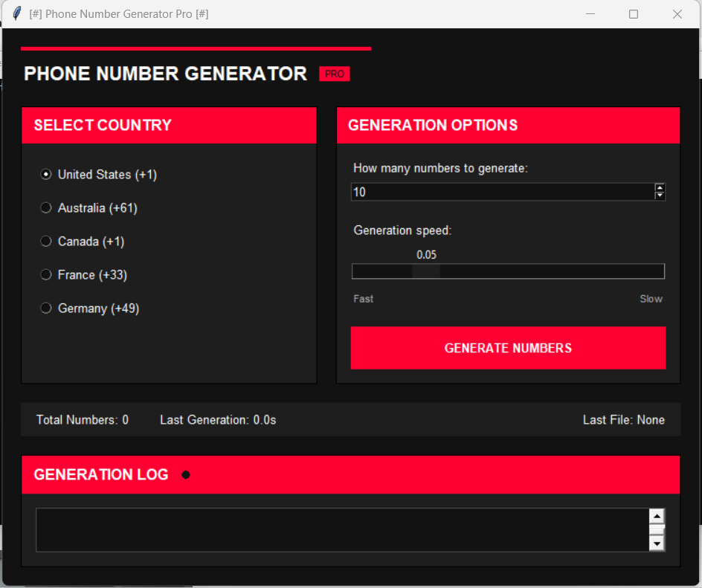Click the Generation speed: label
Image resolution: width=702 pixels, height=588 pixels.
[x=402, y=230]
